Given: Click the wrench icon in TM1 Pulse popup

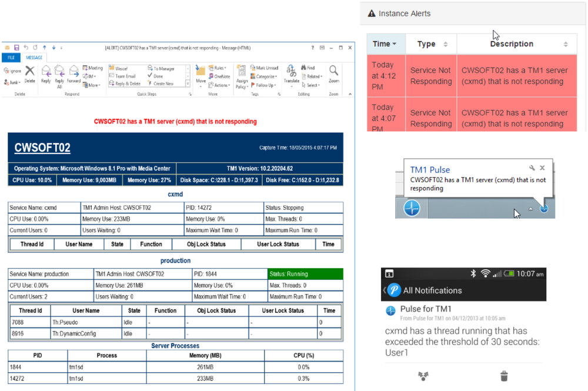Looking at the screenshot, I should (x=532, y=168).
